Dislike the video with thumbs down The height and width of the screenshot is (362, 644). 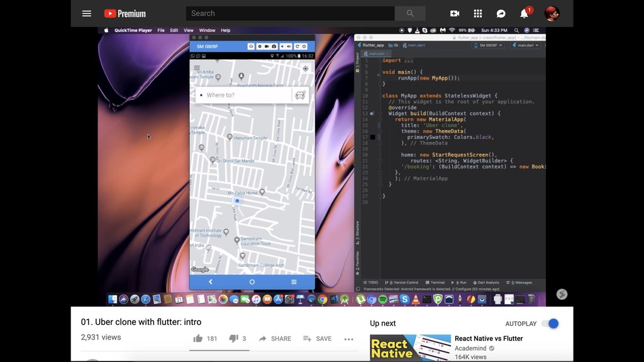click(x=233, y=338)
